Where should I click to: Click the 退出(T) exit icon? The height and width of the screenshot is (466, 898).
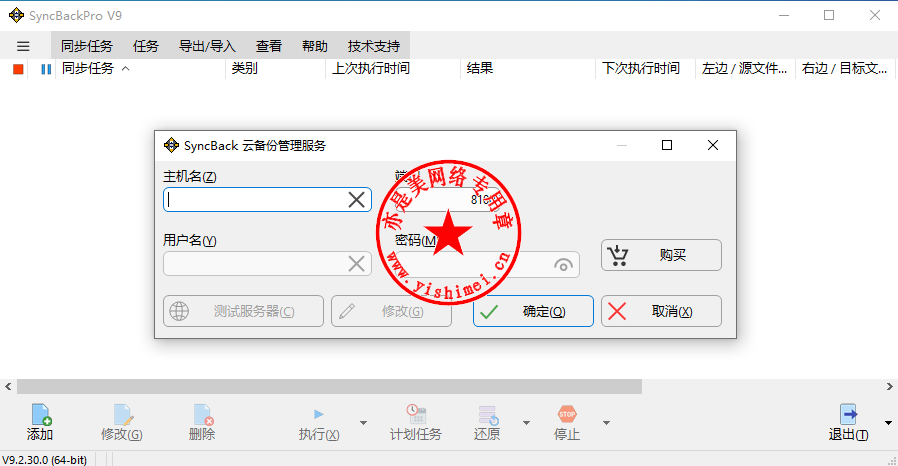tap(848, 414)
